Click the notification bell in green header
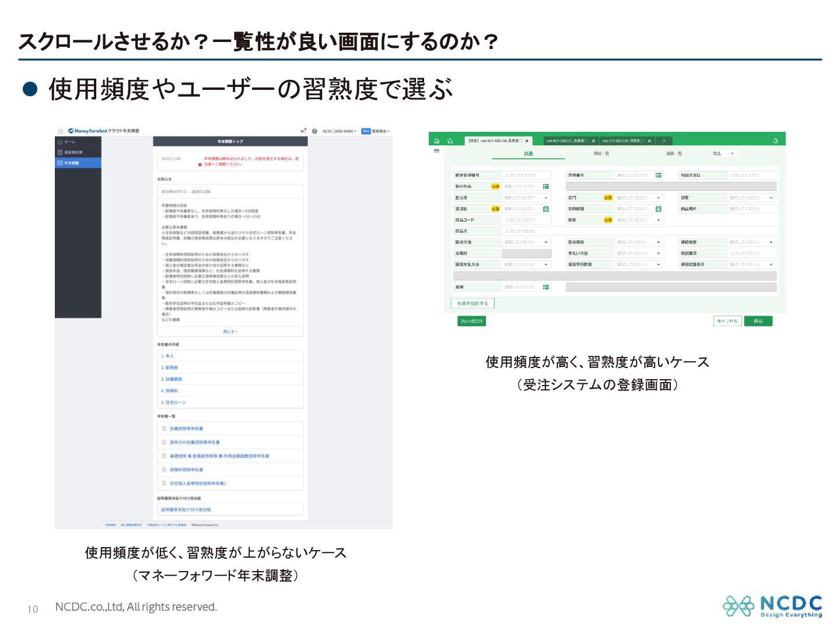Image resolution: width=840 pixels, height=630 pixels. pos(775,141)
